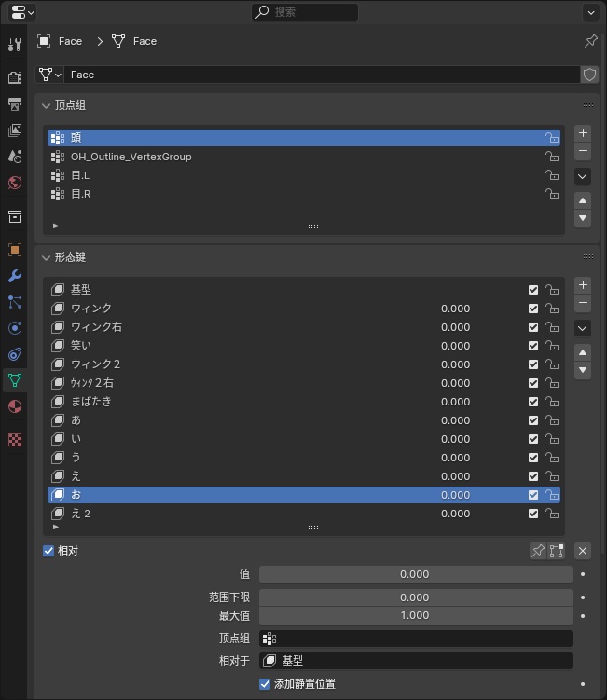The height and width of the screenshot is (700, 607).
Task: Open the Physics properties tab
Action: [15, 328]
